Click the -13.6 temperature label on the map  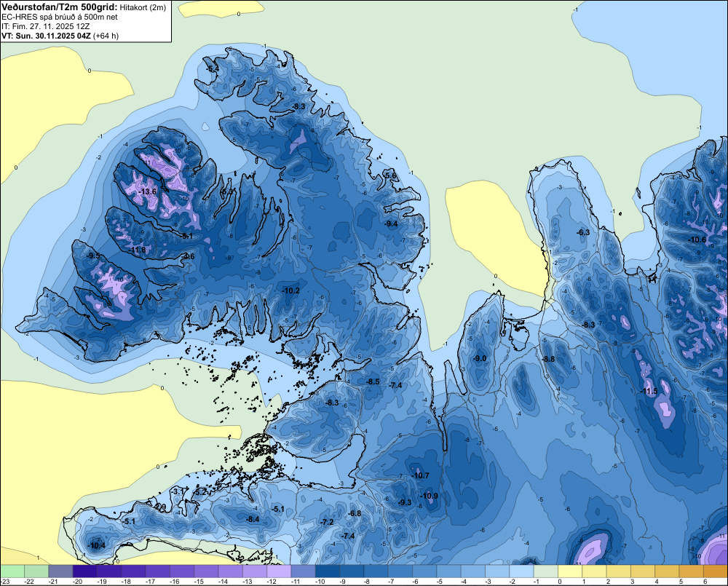pyautogui.click(x=149, y=191)
